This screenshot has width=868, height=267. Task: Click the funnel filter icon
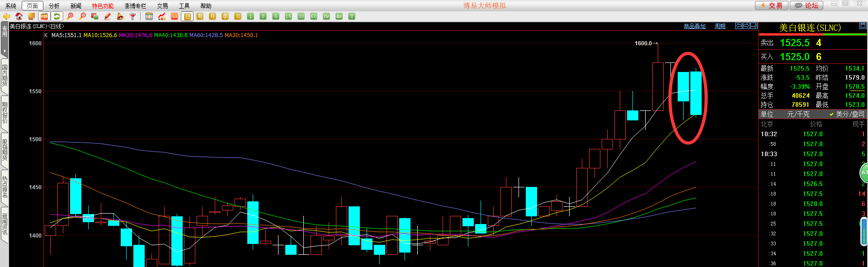click(x=132, y=16)
